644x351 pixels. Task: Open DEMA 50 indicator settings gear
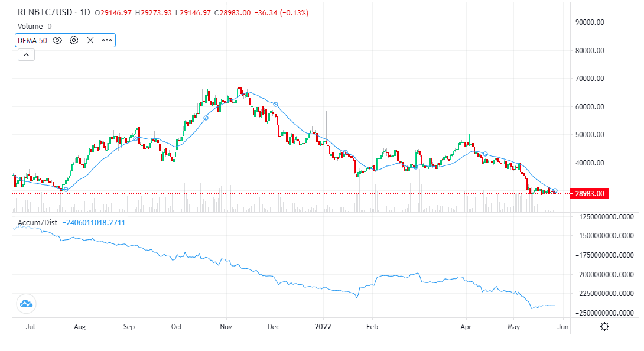coord(73,40)
